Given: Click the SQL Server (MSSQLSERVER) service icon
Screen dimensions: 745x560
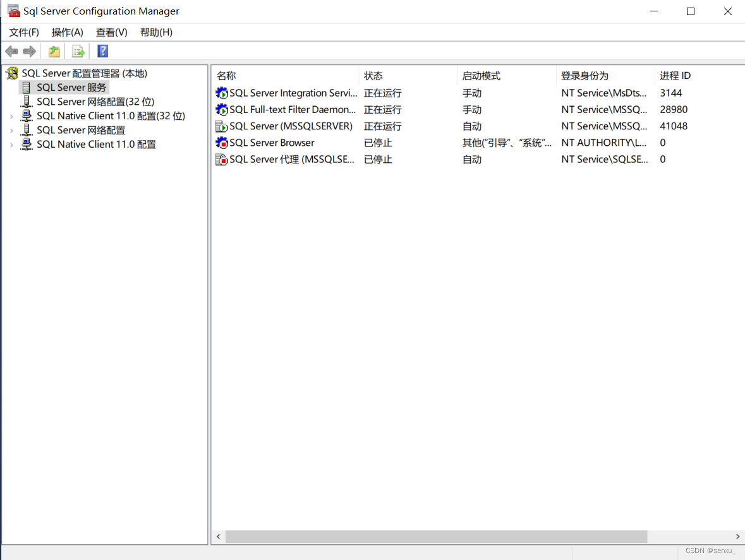Looking at the screenshot, I should tap(221, 126).
